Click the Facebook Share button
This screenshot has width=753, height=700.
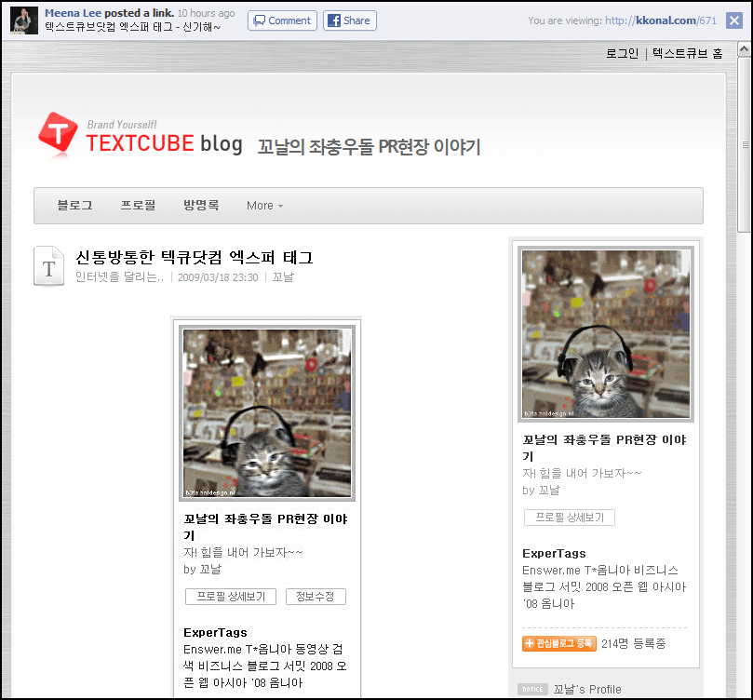point(350,20)
